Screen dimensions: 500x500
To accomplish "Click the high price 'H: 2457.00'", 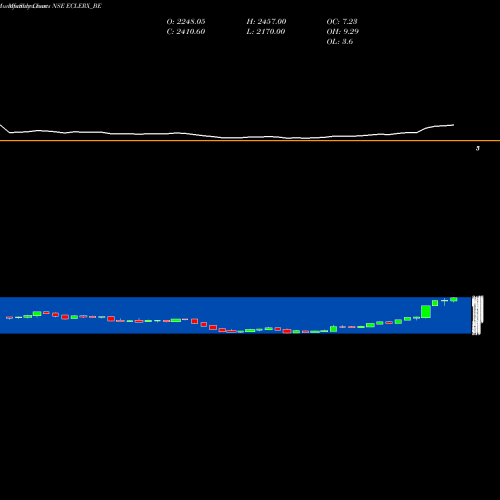I will (266, 22).
